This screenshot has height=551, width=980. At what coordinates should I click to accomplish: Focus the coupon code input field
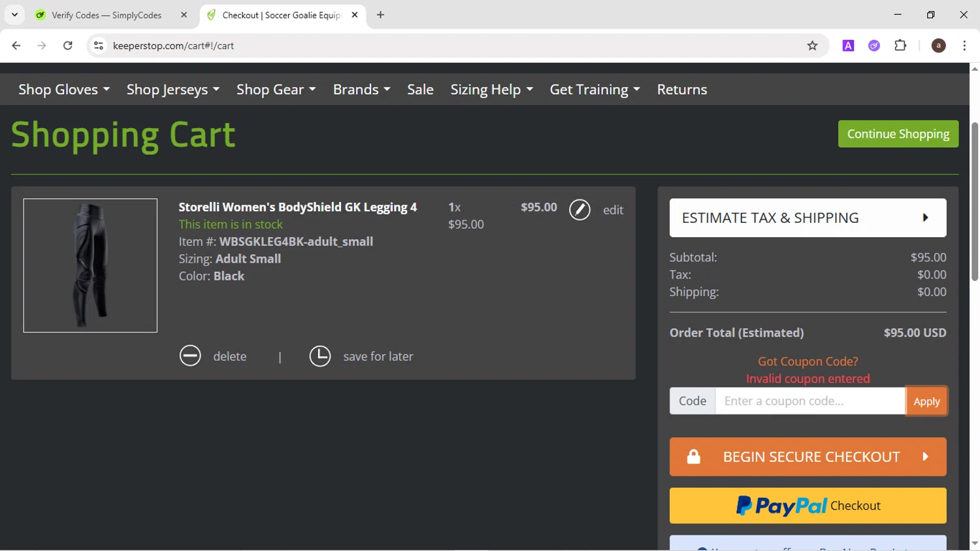(810, 401)
